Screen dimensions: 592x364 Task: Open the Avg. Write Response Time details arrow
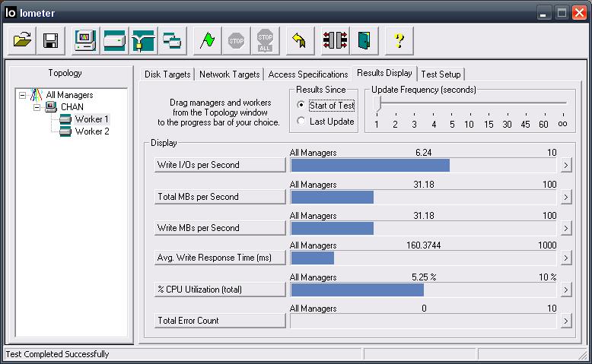pos(565,258)
